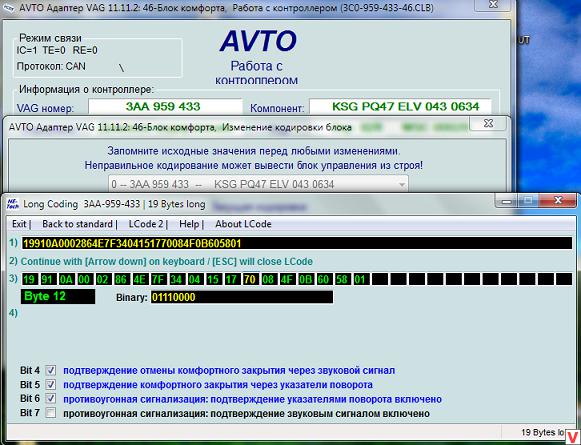Image resolution: width=581 pixels, height=445 pixels.
Task: Select byte cell 4E
Action: (140, 279)
